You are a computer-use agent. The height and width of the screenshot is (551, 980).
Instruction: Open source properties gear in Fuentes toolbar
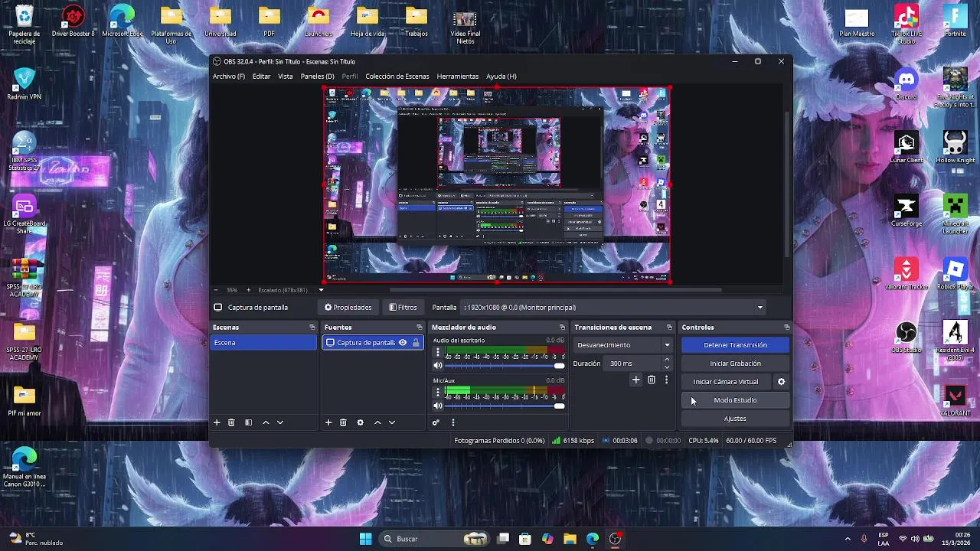tap(360, 422)
